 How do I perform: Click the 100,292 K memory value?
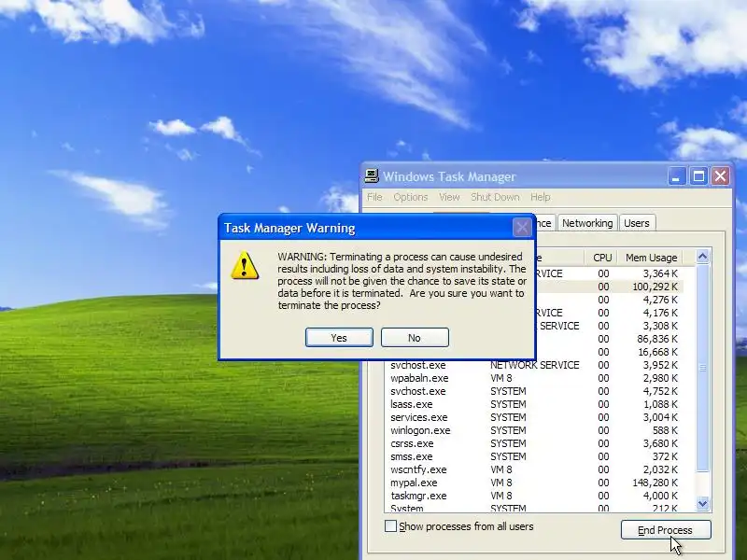tap(655, 287)
